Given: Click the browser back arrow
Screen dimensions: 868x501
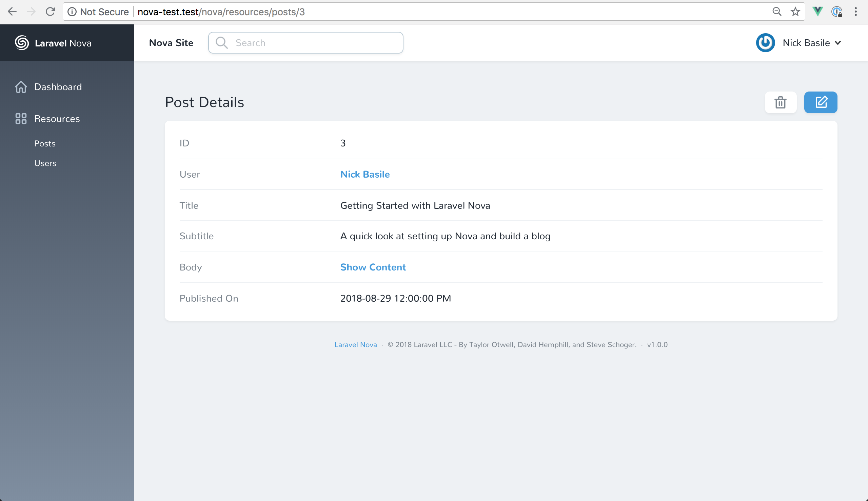Looking at the screenshot, I should (12, 12).
